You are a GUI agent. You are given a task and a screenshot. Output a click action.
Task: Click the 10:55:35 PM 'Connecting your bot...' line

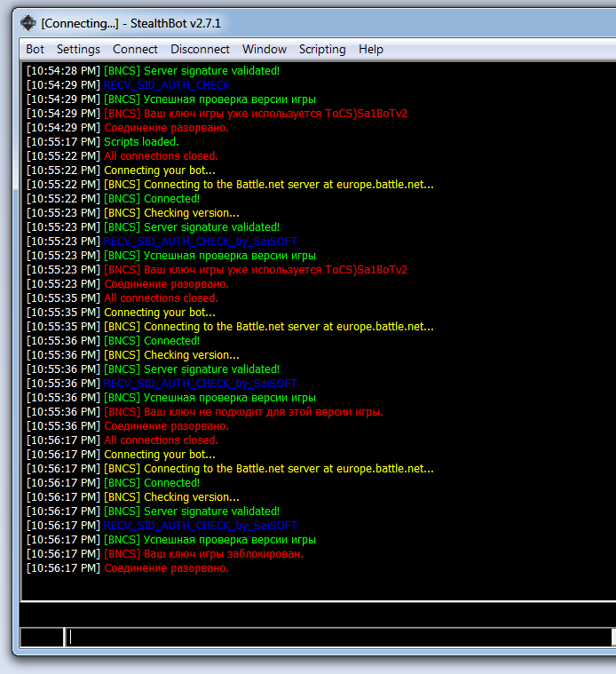pos(121,312)
